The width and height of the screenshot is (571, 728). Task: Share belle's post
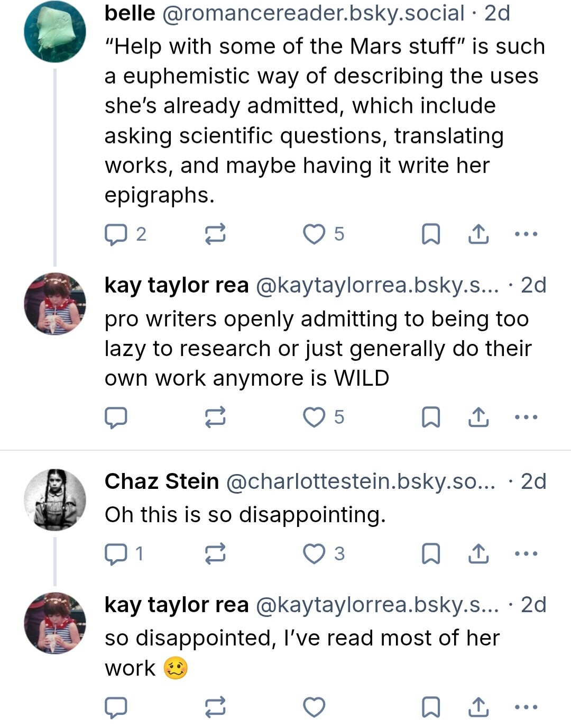pos(478,234)
